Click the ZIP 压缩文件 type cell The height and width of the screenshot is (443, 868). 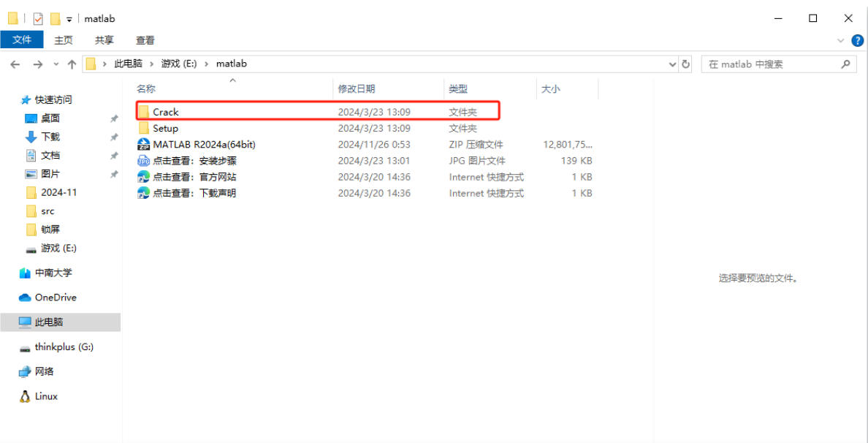pos(476,145)
